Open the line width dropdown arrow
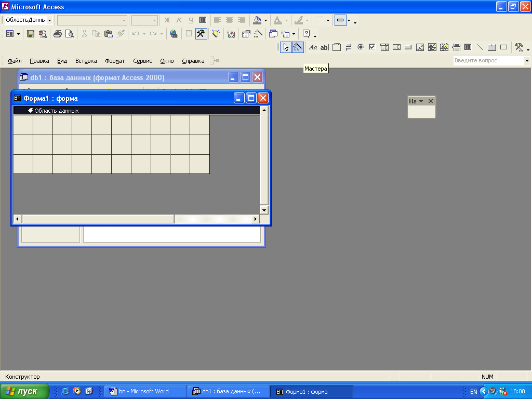The image size is (532, 399). pyautogui.click(x=328, y=20)
